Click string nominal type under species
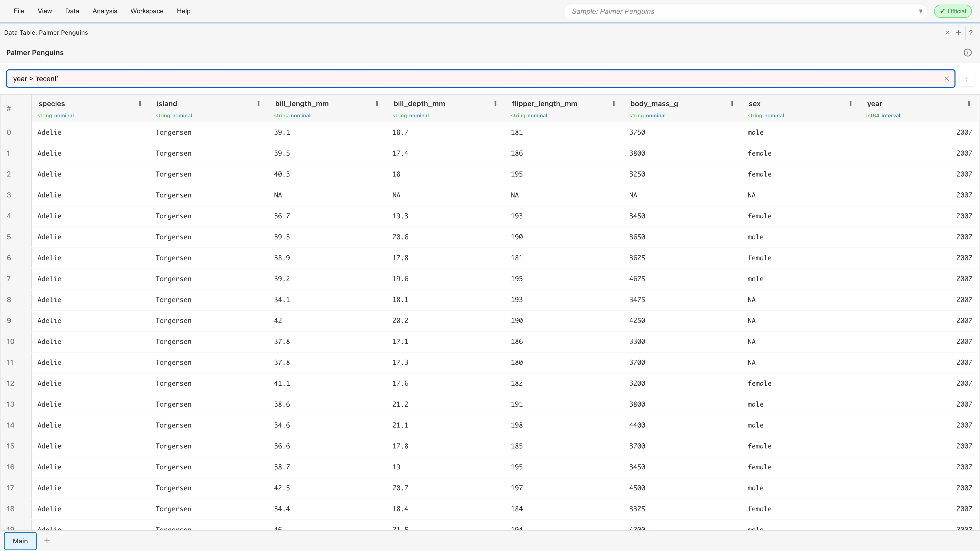Image resolution: width=980 pixels, height=551 pixels. pyautogui.click(x=56, y=116)
